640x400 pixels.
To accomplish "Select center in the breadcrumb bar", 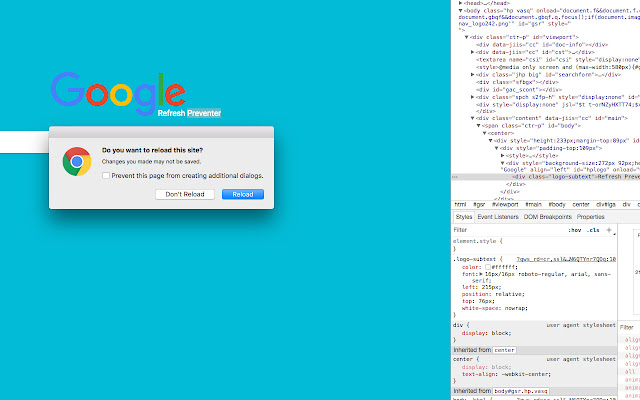I will tap(580, 204).
